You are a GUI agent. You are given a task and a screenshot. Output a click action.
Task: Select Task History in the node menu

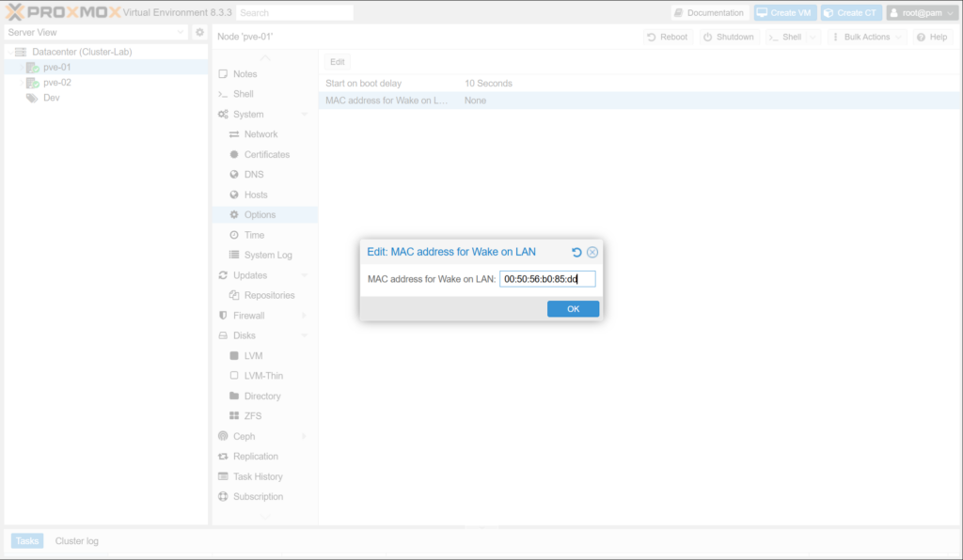tap(258, 476)
